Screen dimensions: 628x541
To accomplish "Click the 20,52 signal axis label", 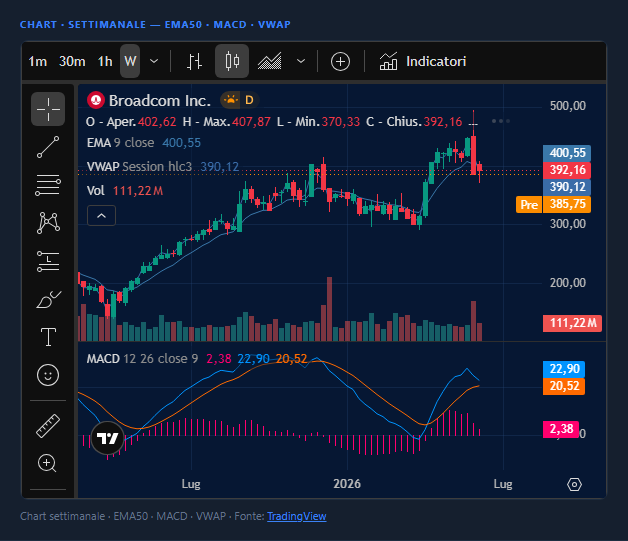I will click(x=564, y=386).
